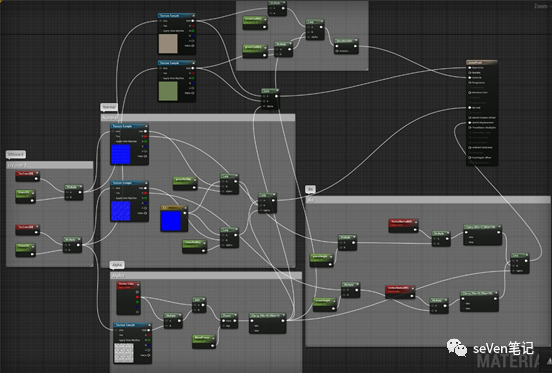552x373 pixels.
Task: Click the solid blue constant color swatch
Action: click(x=171, y=221)
